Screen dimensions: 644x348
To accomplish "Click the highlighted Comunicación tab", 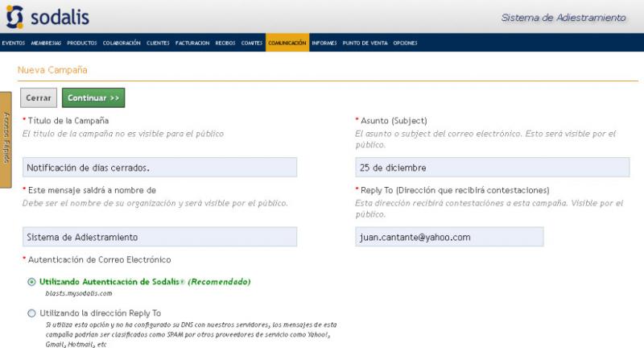I will 287,43.
